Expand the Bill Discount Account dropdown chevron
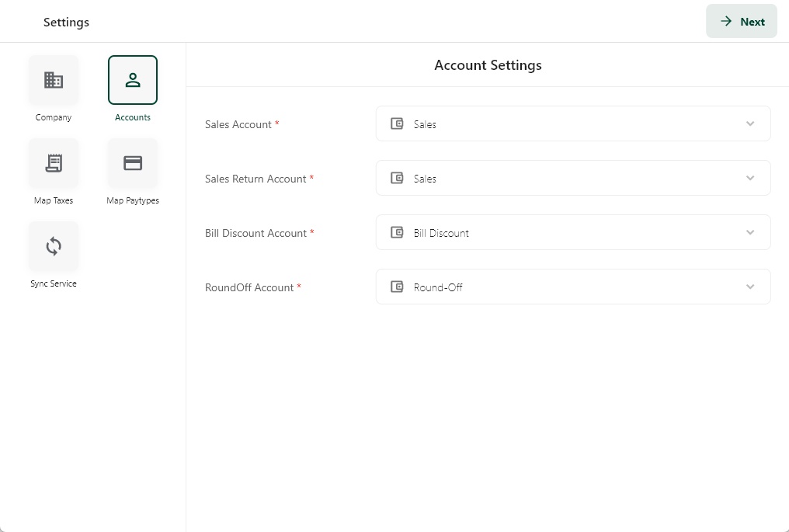Screen dimensions: 789x532 (x=750, y=232)
